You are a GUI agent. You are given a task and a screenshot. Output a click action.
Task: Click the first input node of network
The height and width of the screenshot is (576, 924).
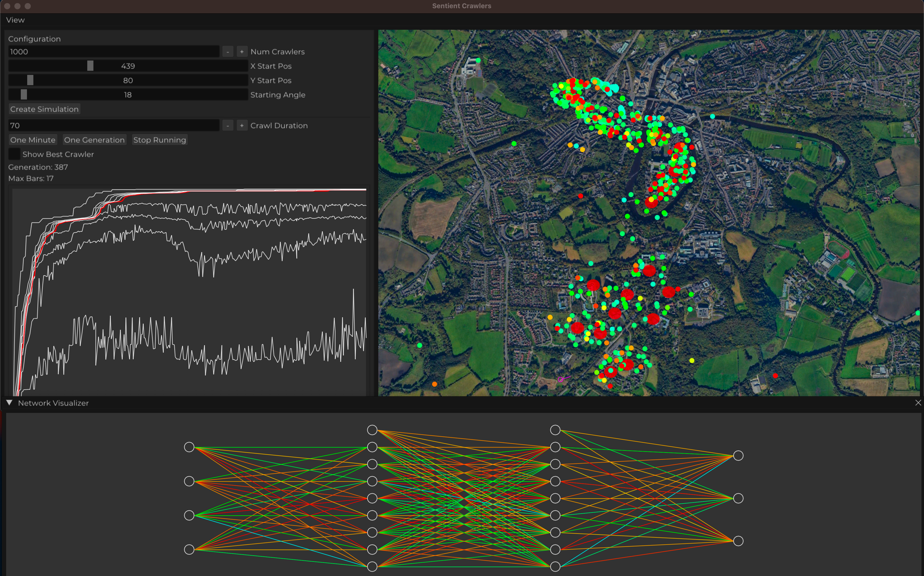[x=189, y=447]
